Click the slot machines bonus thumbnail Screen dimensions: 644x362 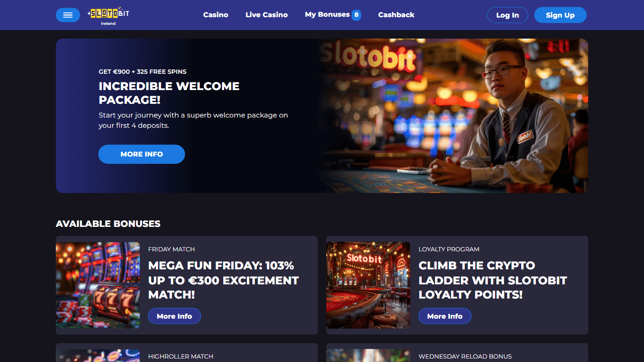98,285
